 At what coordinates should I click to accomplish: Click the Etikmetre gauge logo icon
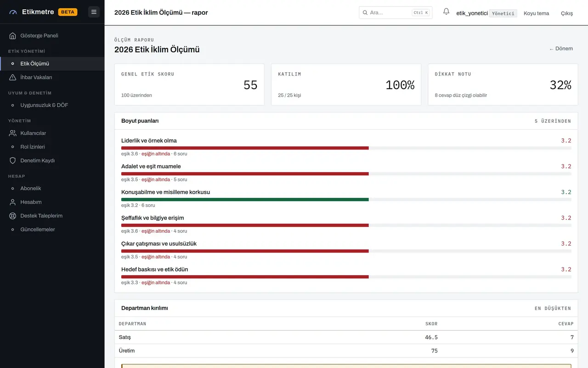(x=13, y=12)
